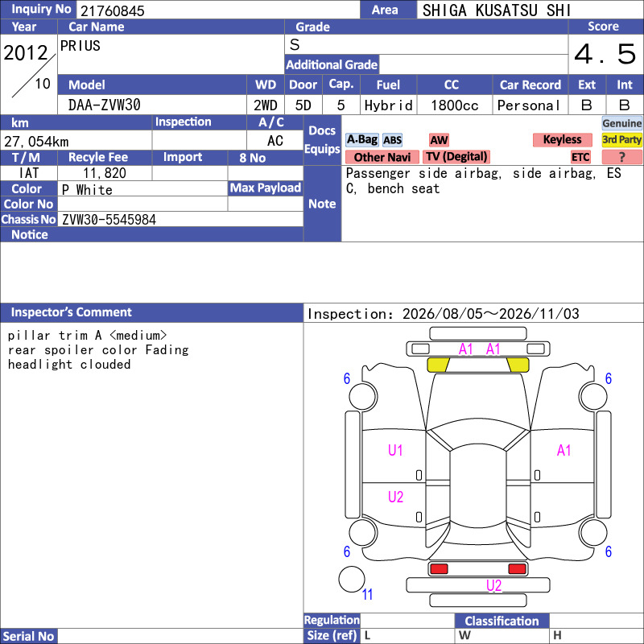Click the 1800cc engine value

(455, 105)
